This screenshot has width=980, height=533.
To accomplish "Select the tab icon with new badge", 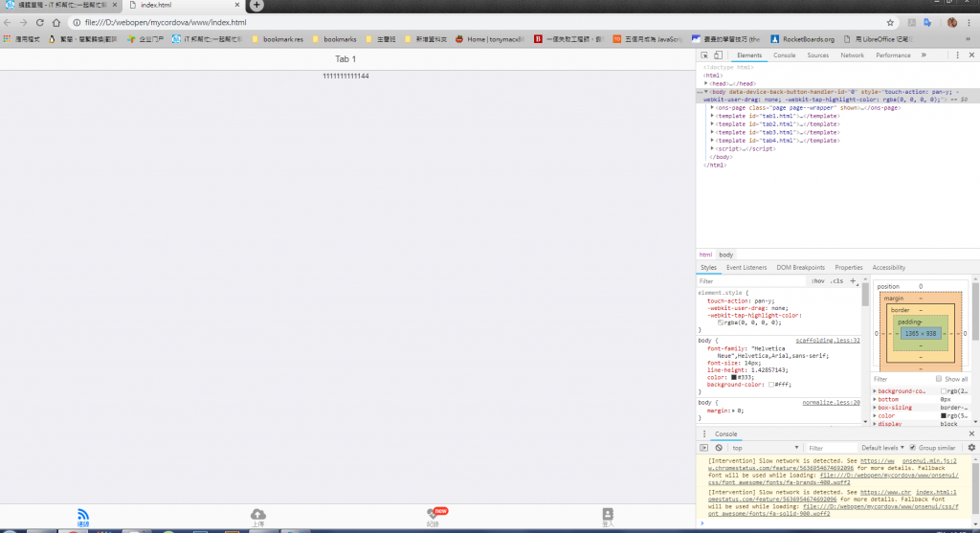I will [x=433, y=514].
